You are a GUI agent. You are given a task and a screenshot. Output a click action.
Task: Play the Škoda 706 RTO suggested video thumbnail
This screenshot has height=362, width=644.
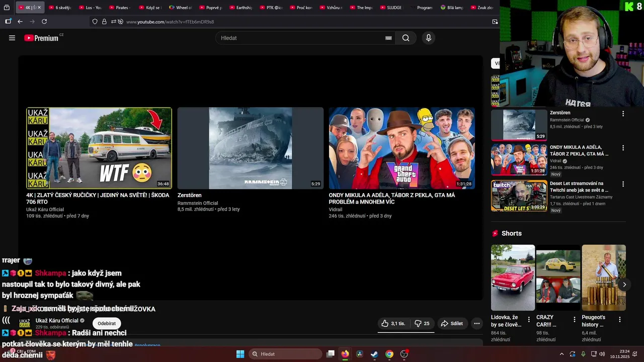(x=99, y=148)
